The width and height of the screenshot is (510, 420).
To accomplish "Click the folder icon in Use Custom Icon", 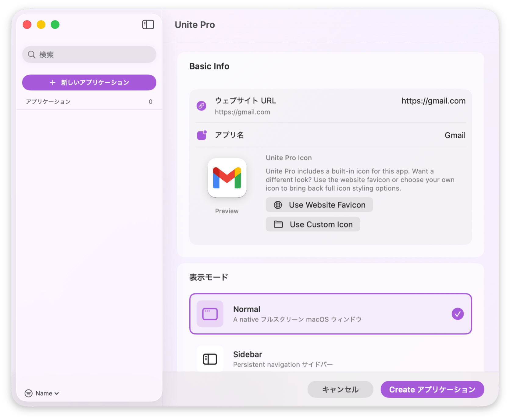I will pyautogui.click(x=278, y=224).
